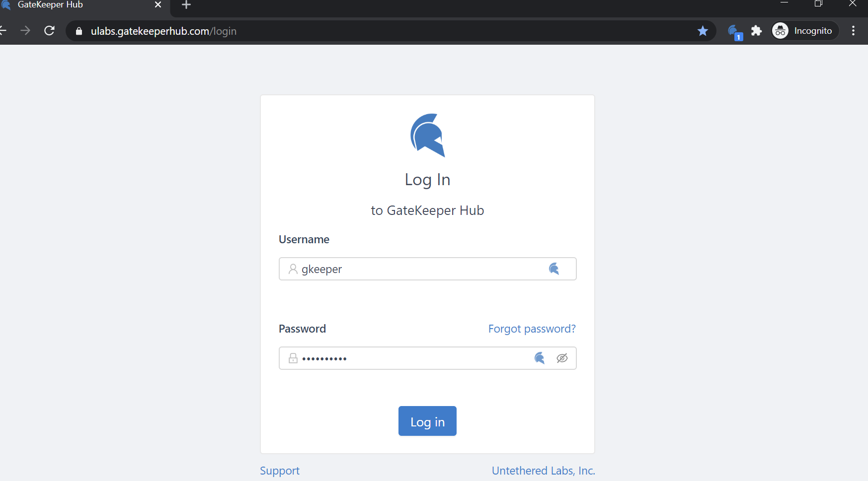Follow the Forgot password? link
This screenshot has height=481, width=868.
click(x=532, y=329)
